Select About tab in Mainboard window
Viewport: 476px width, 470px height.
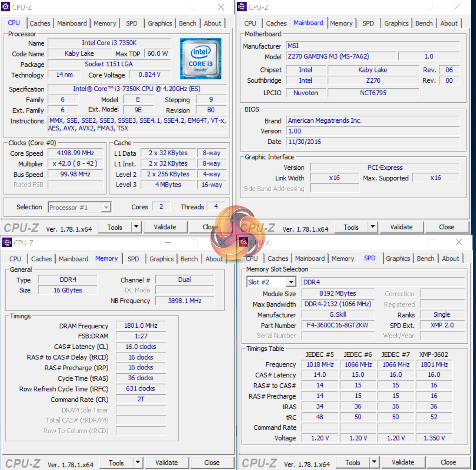coord(449,23)
